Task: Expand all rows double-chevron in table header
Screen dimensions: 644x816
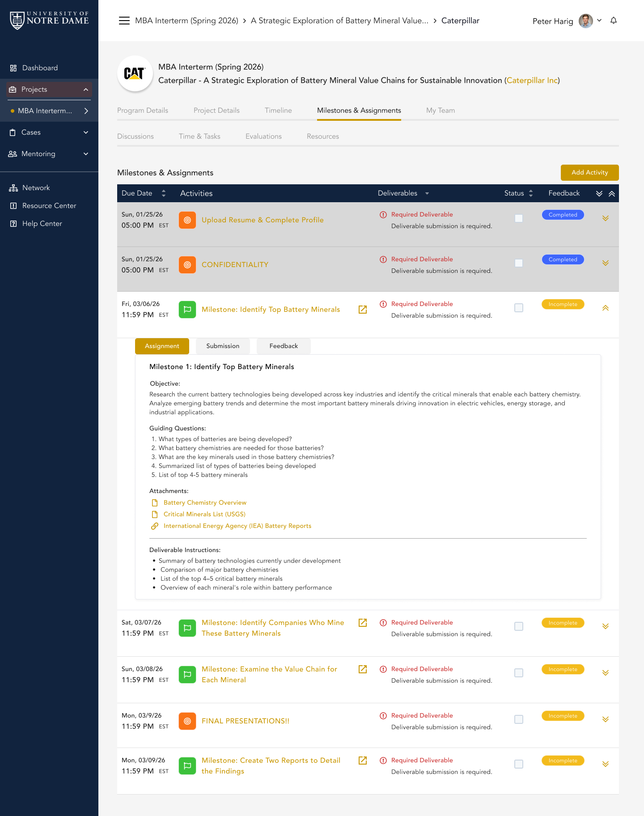Action: point(599,194)
